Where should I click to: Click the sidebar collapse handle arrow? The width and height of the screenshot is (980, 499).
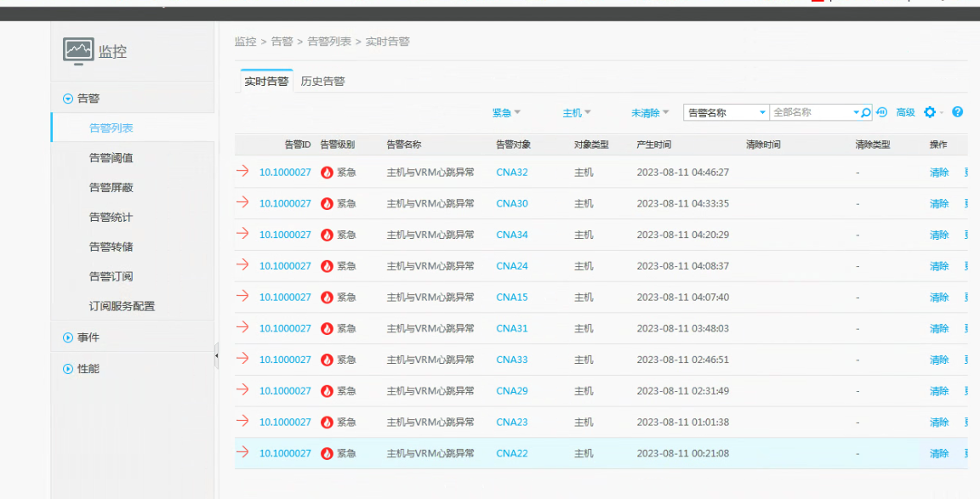pyautogui.click(x=216, y=356)
